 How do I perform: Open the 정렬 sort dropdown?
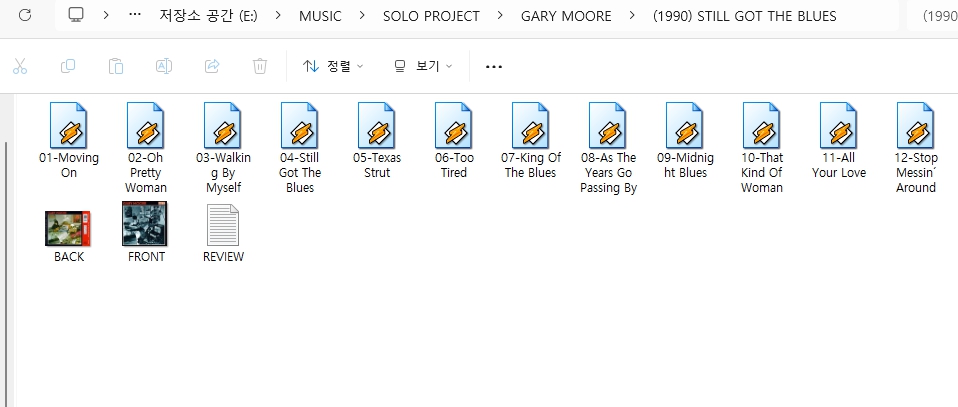[x=333, y=66]
